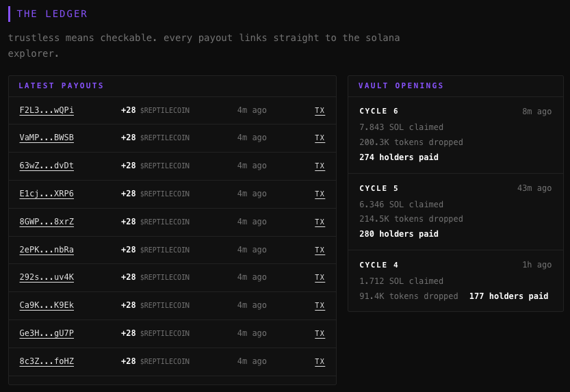The image size is (570, 392).
Task: Select the CYCLE 6 heading
Action: (379, 112)
